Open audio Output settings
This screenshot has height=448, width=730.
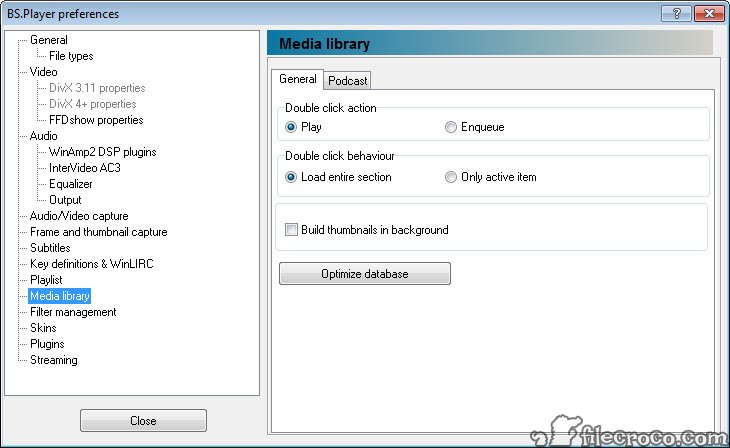[65, 200]
